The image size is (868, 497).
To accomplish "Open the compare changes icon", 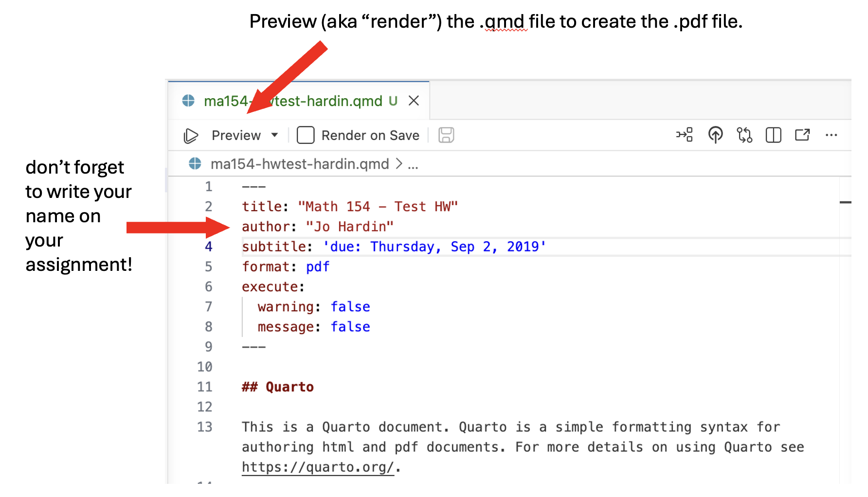I will point(744,135).
